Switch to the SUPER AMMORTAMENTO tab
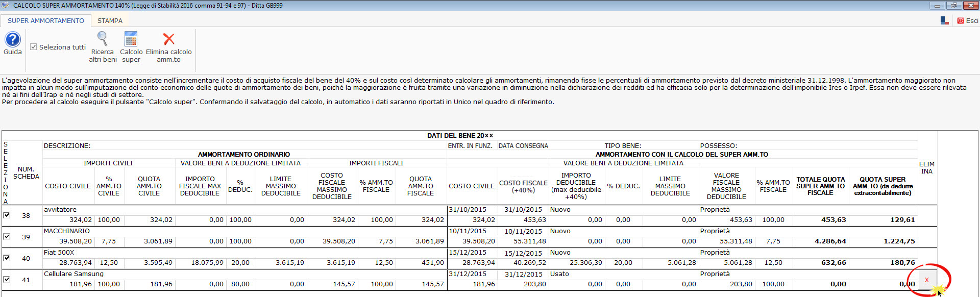Screen dimensions: 980x297 [46, 20]
